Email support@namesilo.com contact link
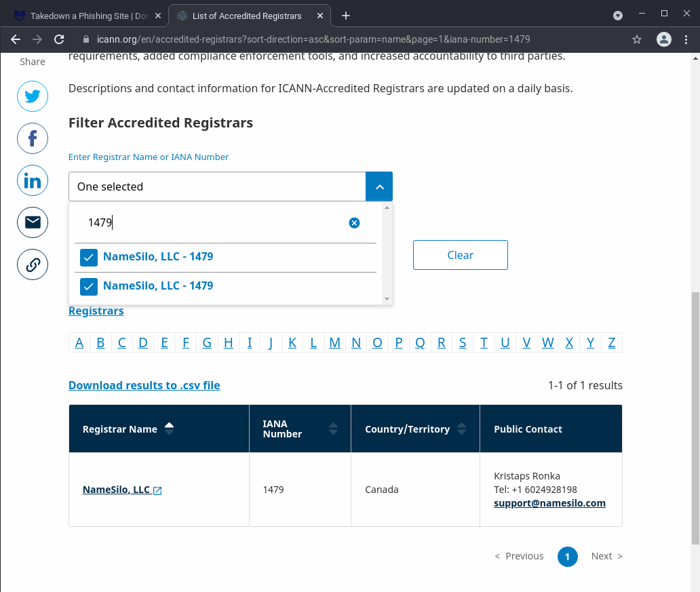Image resolution: width=700 pixels, height=592 pixels. tap(549, 503)
